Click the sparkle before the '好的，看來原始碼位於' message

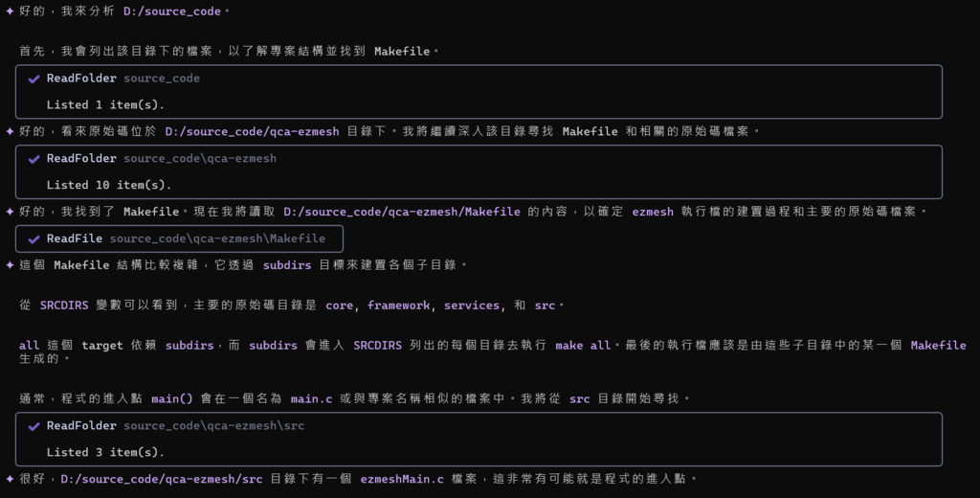tap(10, 131)
